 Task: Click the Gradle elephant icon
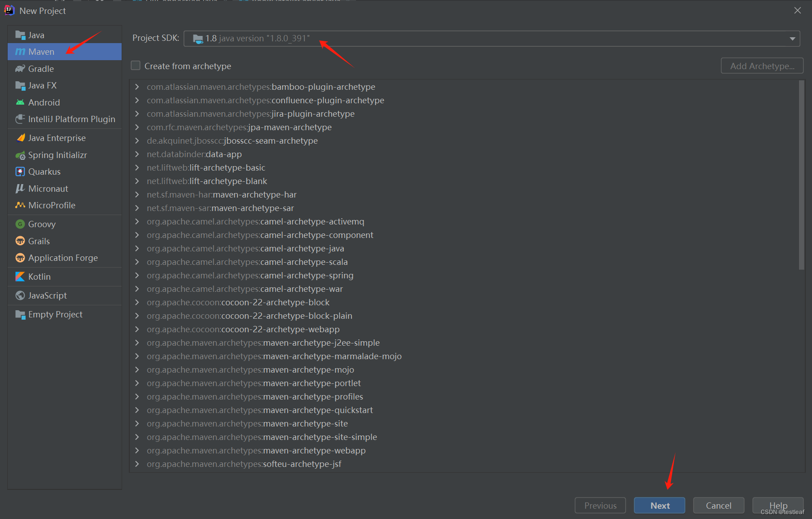click(20, 69)
